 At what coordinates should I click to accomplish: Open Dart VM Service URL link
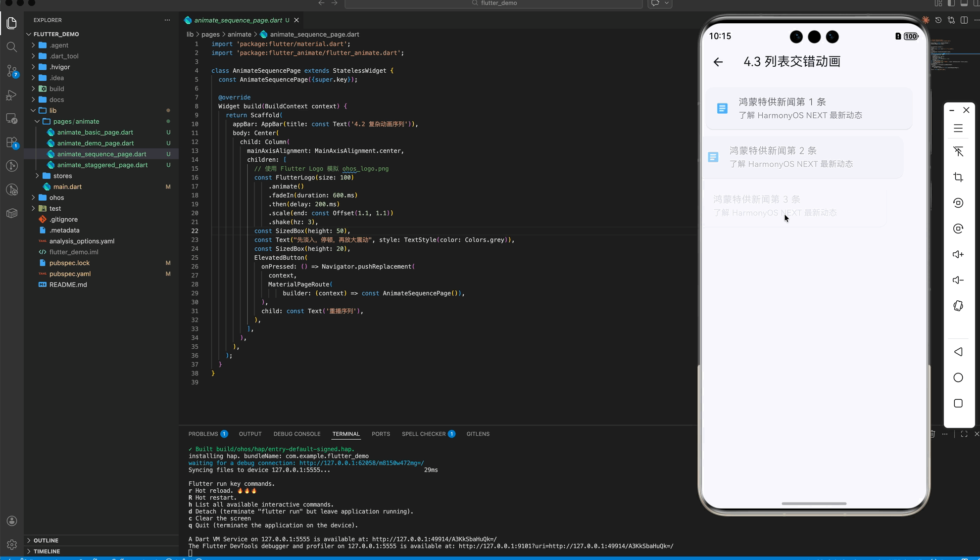pos(434,539)
